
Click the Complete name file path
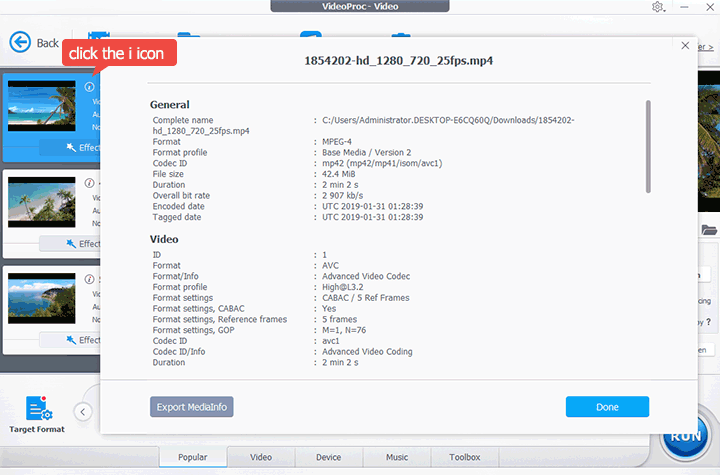(x=448, y=120)
